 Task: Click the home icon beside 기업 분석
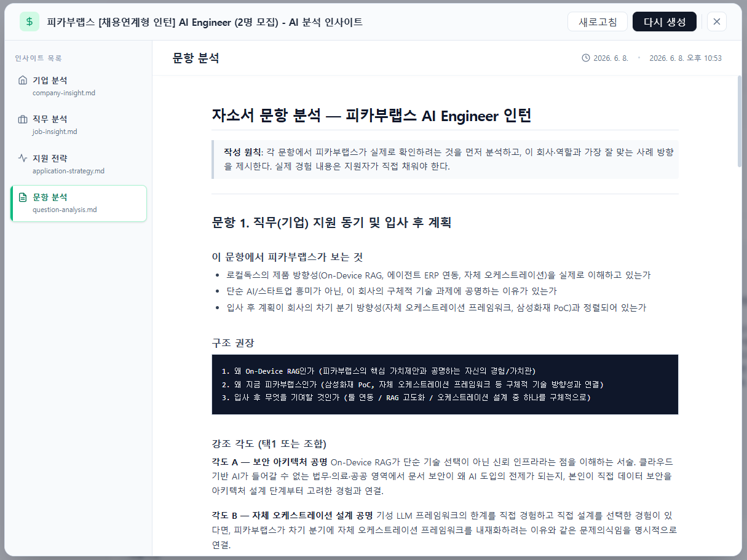tap(23, 81)
